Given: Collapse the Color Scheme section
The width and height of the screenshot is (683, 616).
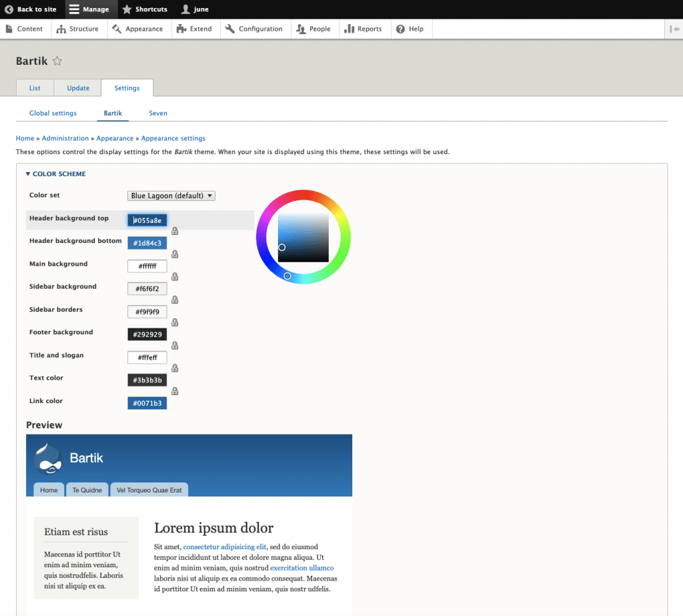Looking at the screenshot, I should click(56, 174).
